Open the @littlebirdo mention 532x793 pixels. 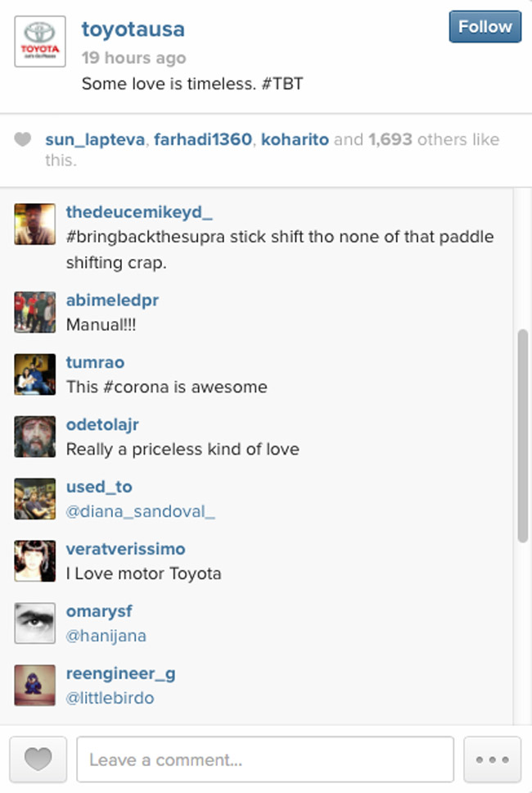pos(110,698)
